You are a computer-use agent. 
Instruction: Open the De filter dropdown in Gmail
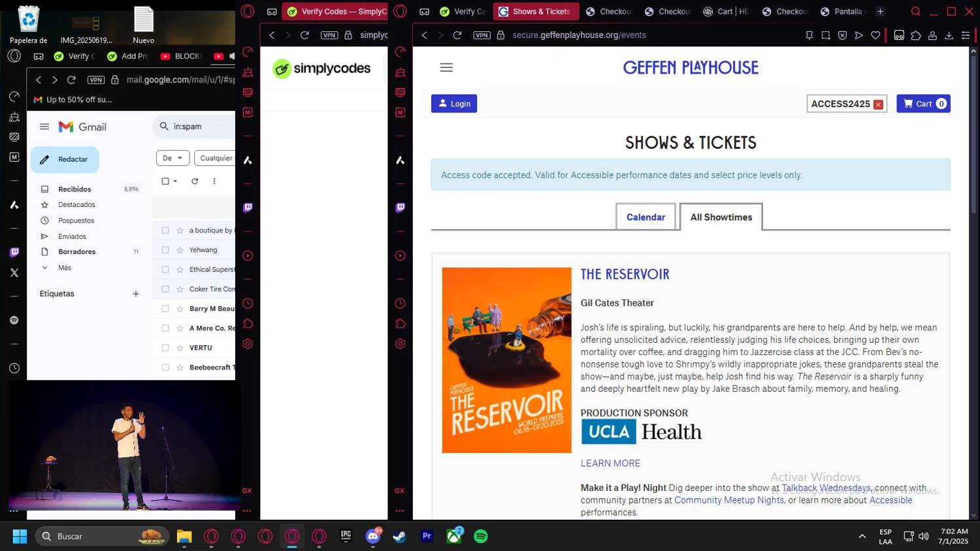pos(172,158)
